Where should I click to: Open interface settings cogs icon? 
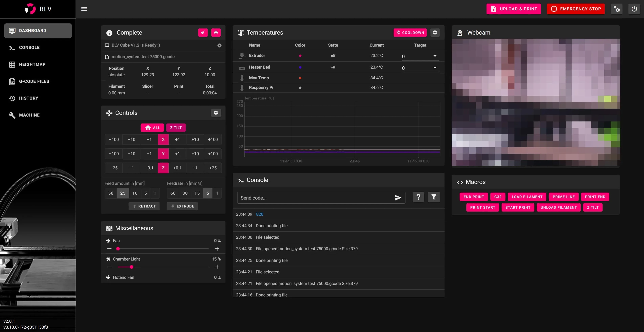pos(616,9)
